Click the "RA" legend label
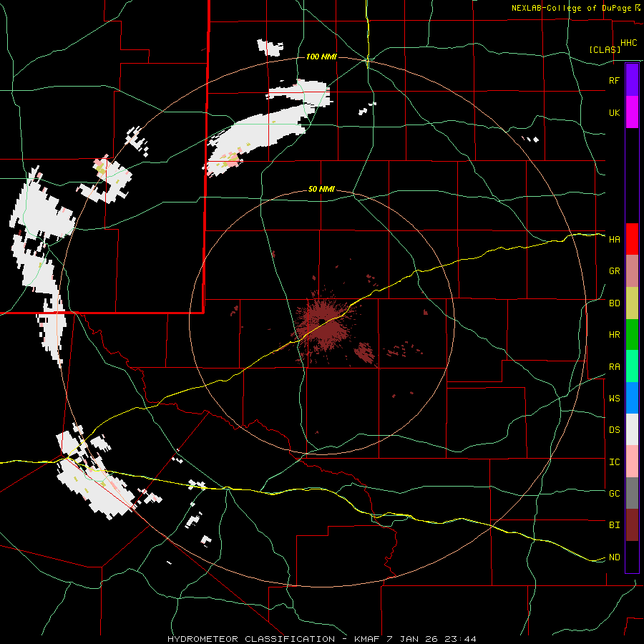644x644 pixels. 615,367
